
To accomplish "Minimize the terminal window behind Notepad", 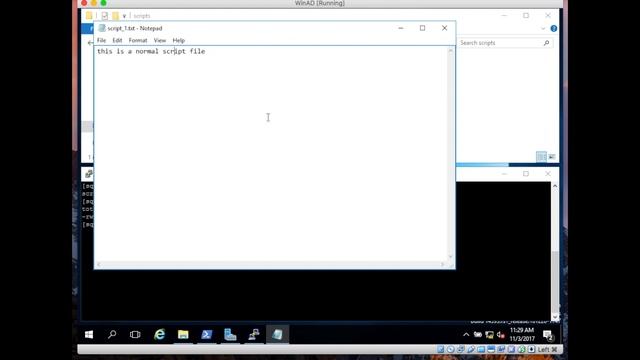I will click(x=504, y=174).
